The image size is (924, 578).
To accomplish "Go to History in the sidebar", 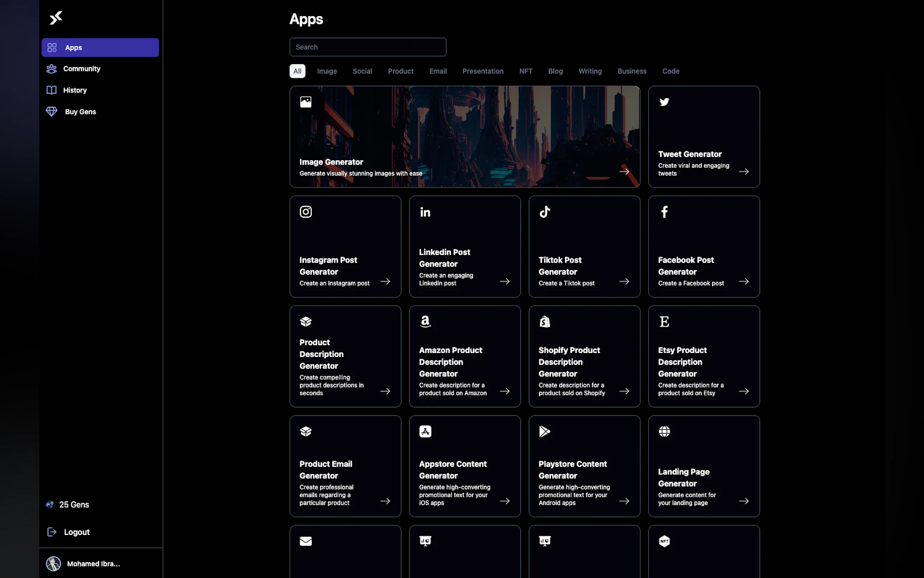I will 75,90.
